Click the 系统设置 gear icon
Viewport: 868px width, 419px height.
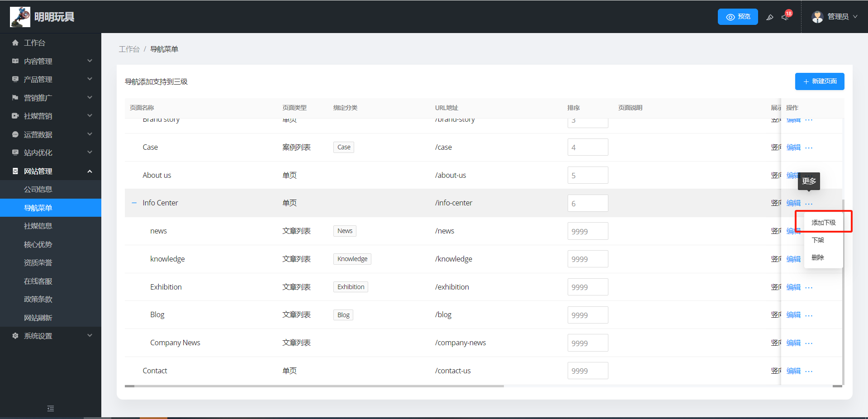click(15, 336)
